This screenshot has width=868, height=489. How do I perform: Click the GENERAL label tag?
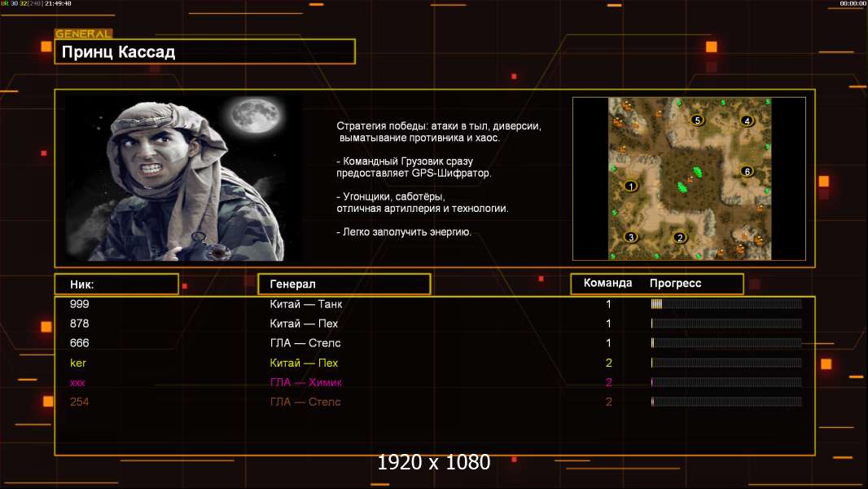pyautogui.click(x=83, y=33)
